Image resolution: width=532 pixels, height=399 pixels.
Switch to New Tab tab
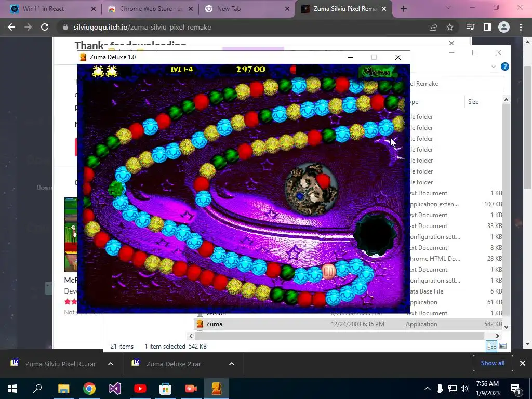click(229, 9)
